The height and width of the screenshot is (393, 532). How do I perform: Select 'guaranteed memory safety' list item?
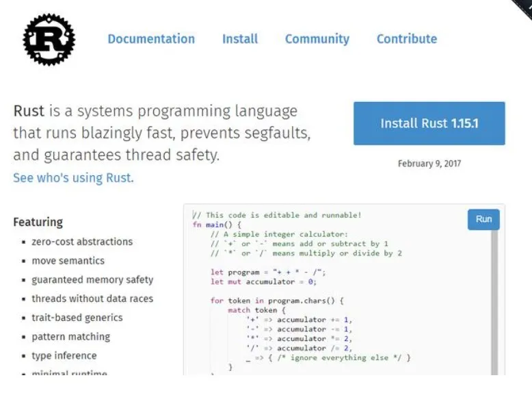(92, 279)
